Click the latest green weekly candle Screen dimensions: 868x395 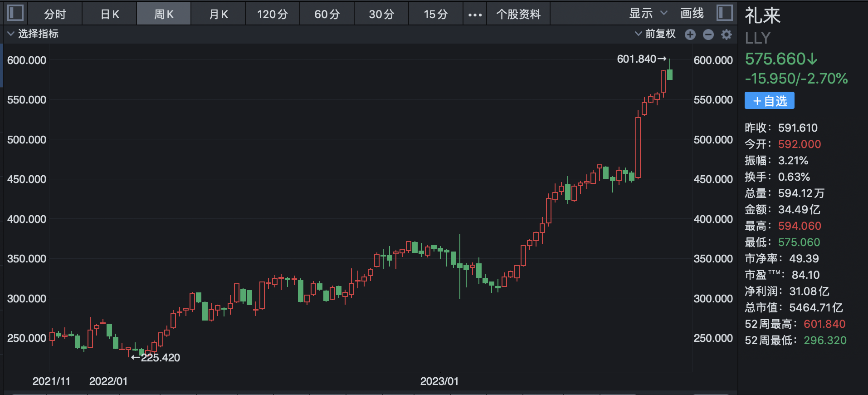(670, 74)
